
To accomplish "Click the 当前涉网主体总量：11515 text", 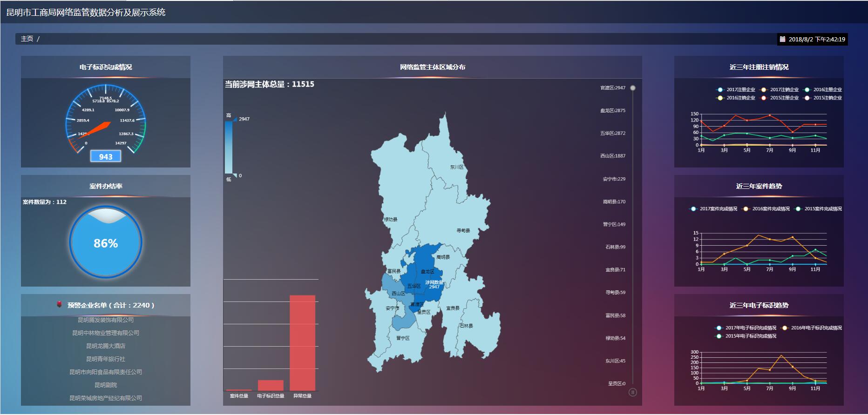I will [270, 84].
